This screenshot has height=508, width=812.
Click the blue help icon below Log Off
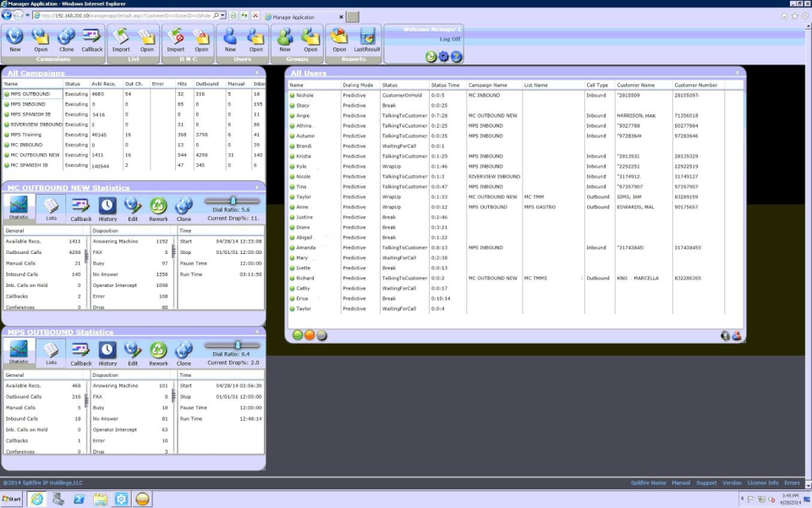[457, 57]
